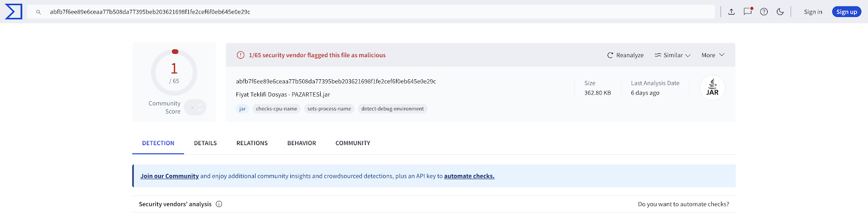The image size is (868, 213).
Task: Click the 1/65 security vendor flagged message
Action: [x=317, y=55]
